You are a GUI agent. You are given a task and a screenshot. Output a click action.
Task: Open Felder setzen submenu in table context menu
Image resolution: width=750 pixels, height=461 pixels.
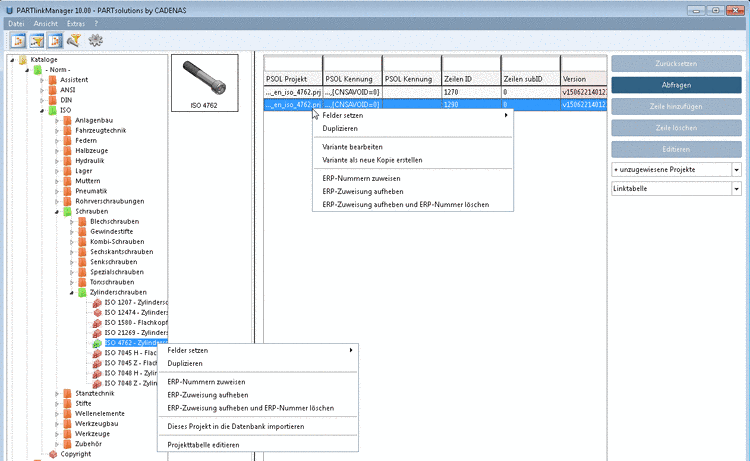[x=412, y=115]
